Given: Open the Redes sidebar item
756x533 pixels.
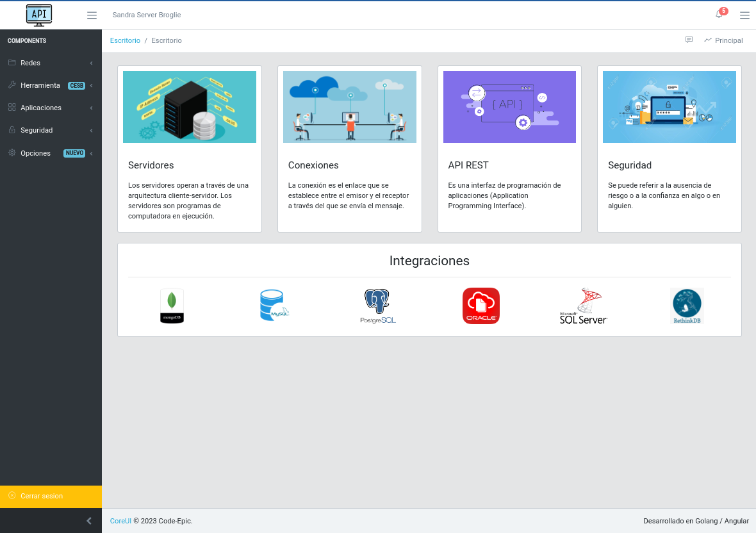Looking at the screenshot, I should (51, 63).
